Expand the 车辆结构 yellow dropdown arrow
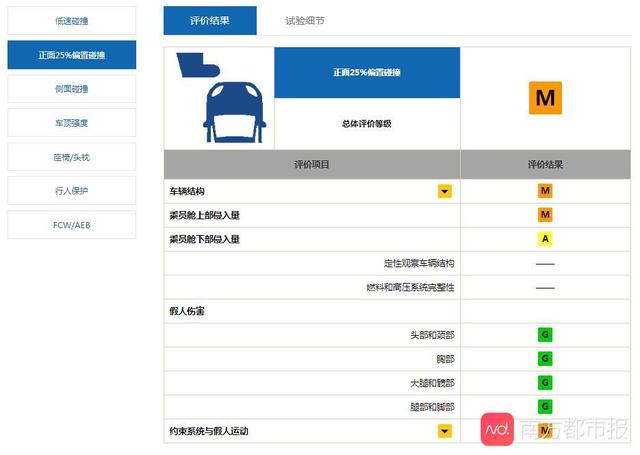The width and height of the screenshot is (640, 455). [444, 191]
